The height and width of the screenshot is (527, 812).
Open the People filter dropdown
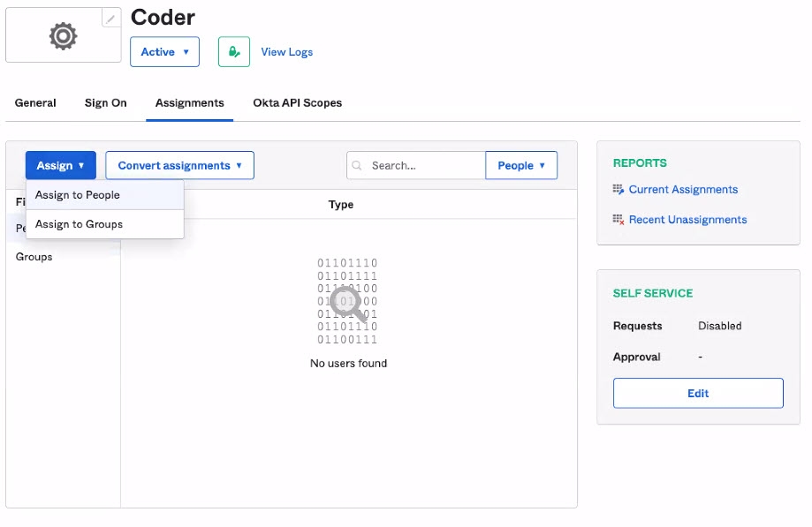(x=521, y=165)
